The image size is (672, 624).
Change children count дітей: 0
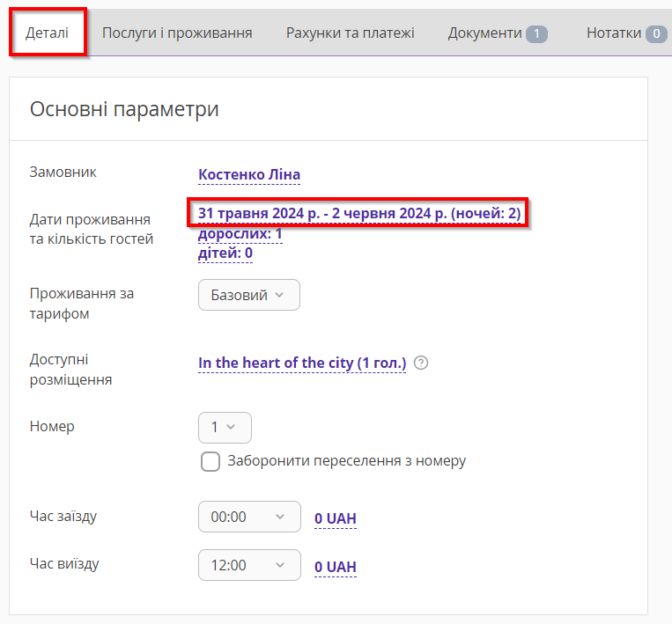coord(225,253)
